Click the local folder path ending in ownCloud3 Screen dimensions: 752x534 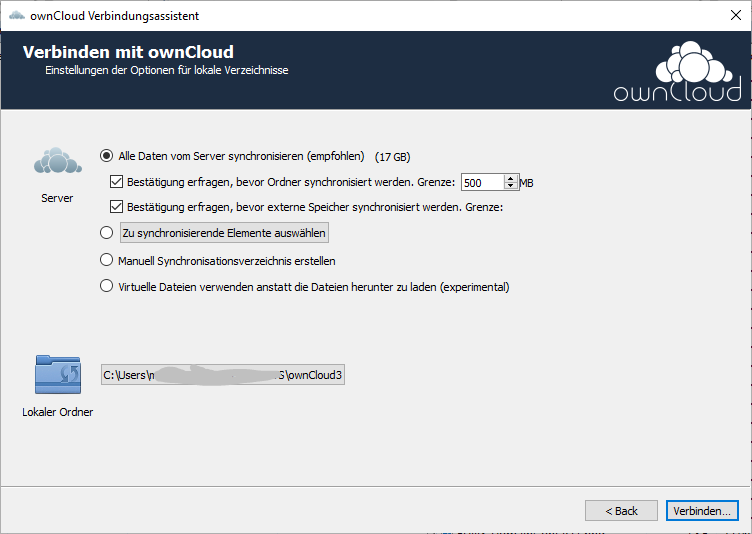[x=222, y=376]
